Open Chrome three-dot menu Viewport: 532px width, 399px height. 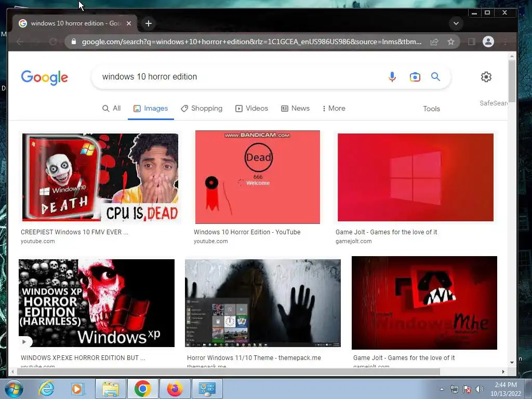point(506,42)
